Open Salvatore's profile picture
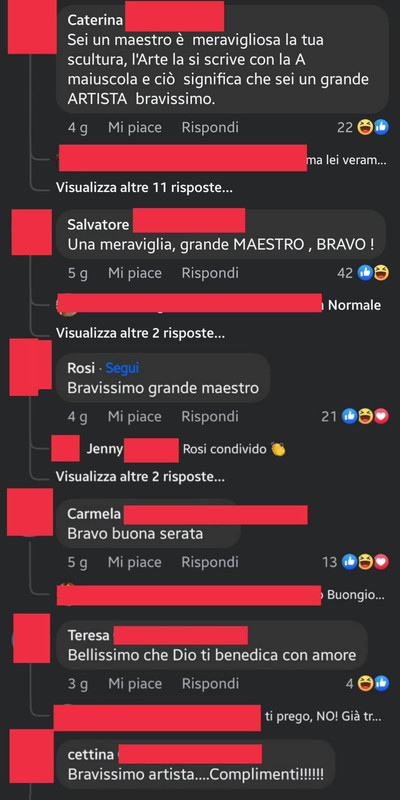Viewport: 400px width, 800px height. pyautogui.click(x=32, y=232)
